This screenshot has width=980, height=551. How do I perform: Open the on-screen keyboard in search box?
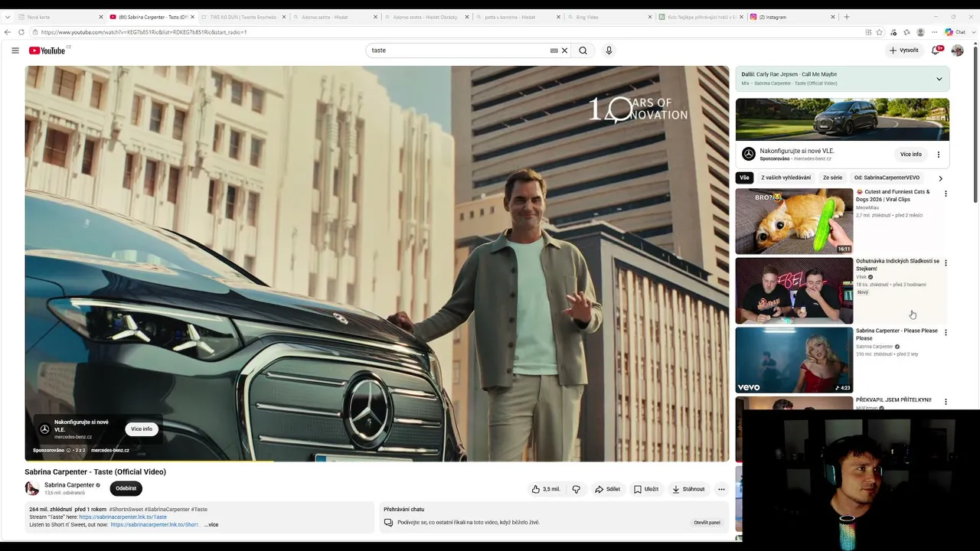(554, 51)
